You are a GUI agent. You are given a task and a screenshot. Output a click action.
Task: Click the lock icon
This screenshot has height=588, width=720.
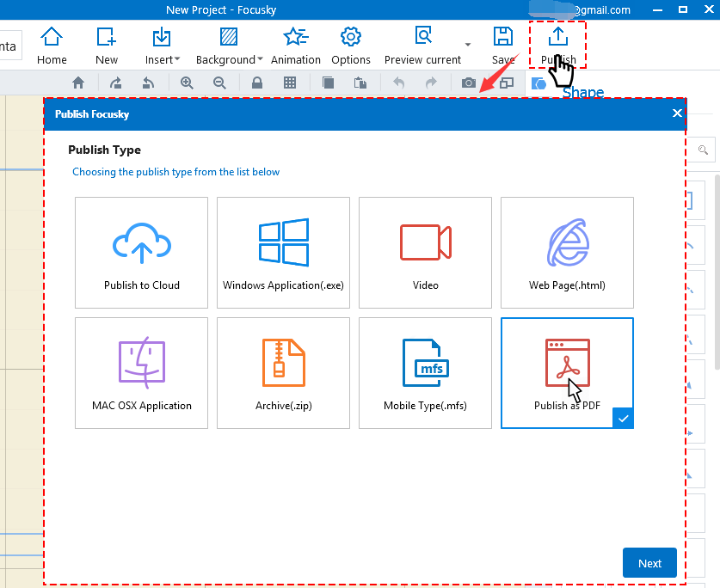(257, 83)
